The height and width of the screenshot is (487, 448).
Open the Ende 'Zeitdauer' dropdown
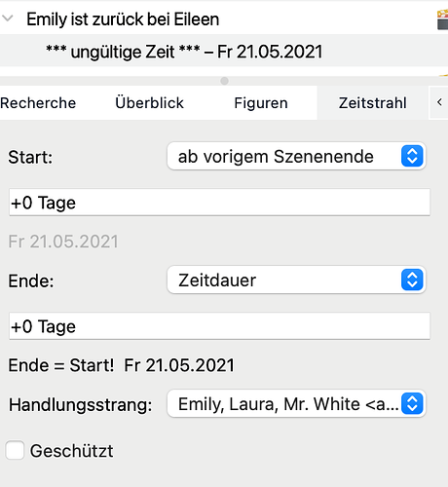click(296, 280)
